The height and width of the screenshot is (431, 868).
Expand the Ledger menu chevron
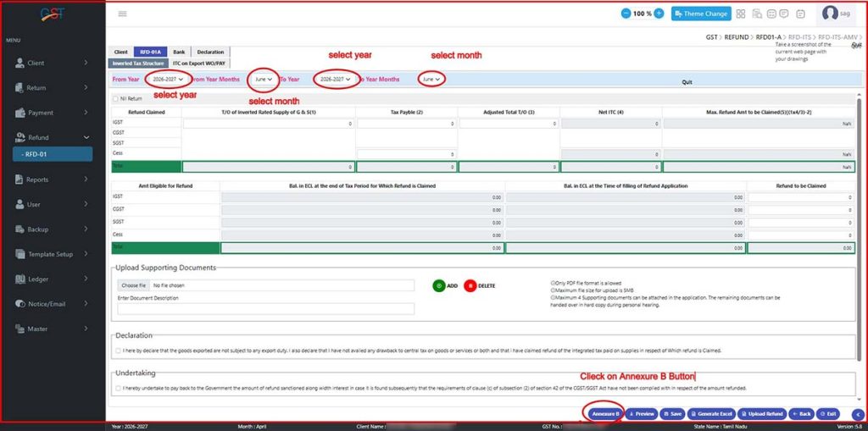86,279
